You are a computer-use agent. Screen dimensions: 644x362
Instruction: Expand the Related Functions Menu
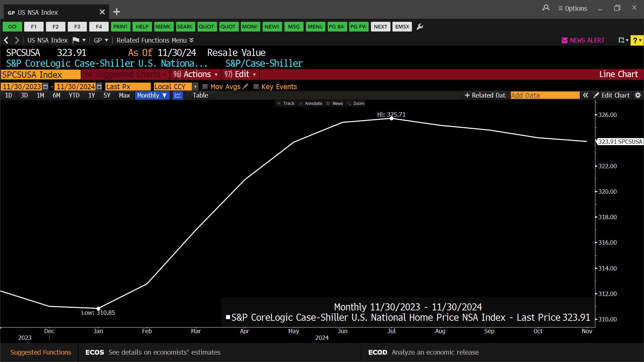(x=155, y=40)
